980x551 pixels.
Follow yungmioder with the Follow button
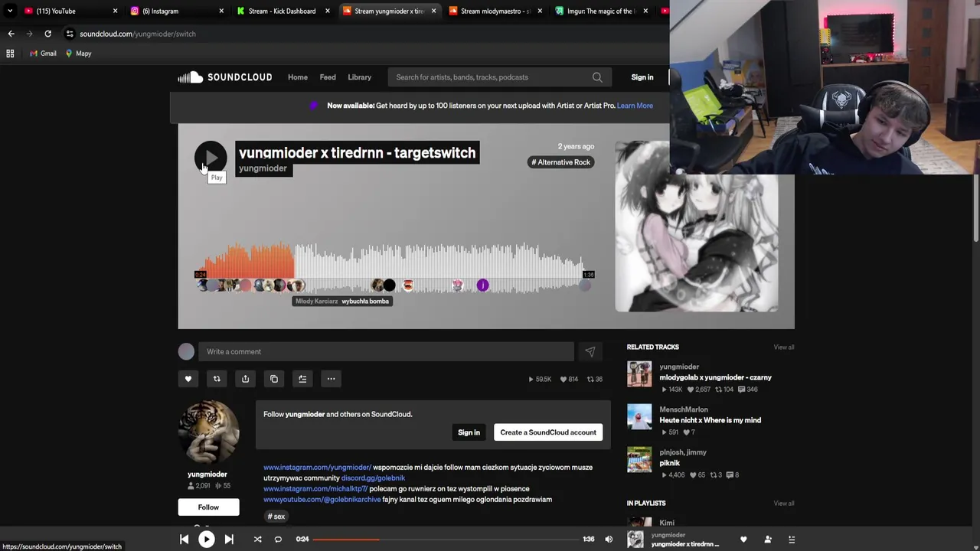[208, 507]
